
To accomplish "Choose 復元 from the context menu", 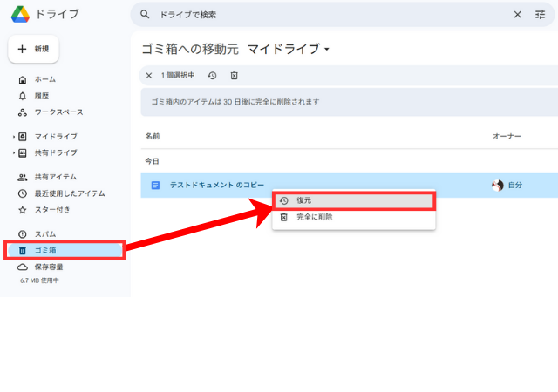I will coord(353,200).
